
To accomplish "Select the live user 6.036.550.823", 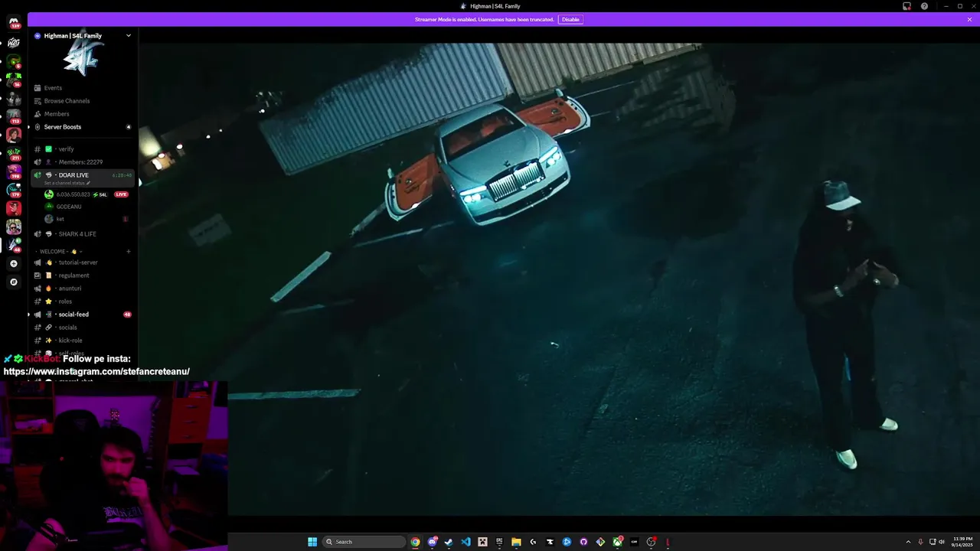I will point(74,194).
